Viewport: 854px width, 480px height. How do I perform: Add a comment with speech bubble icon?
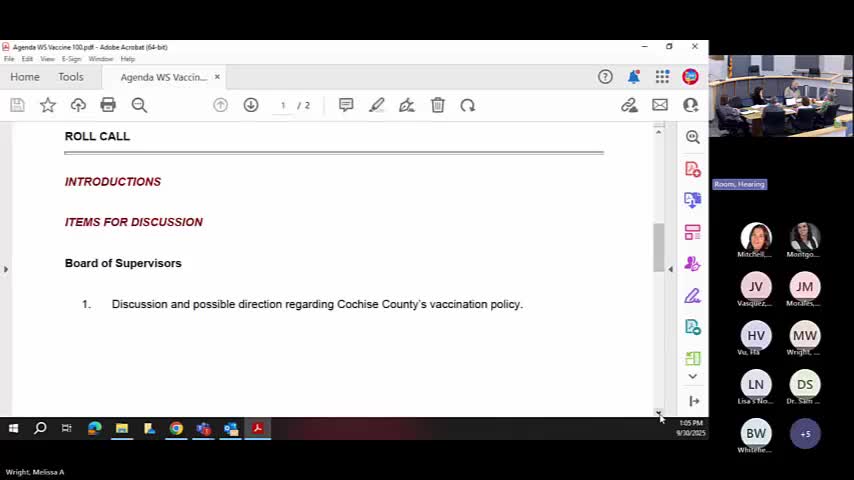(346, 105)
